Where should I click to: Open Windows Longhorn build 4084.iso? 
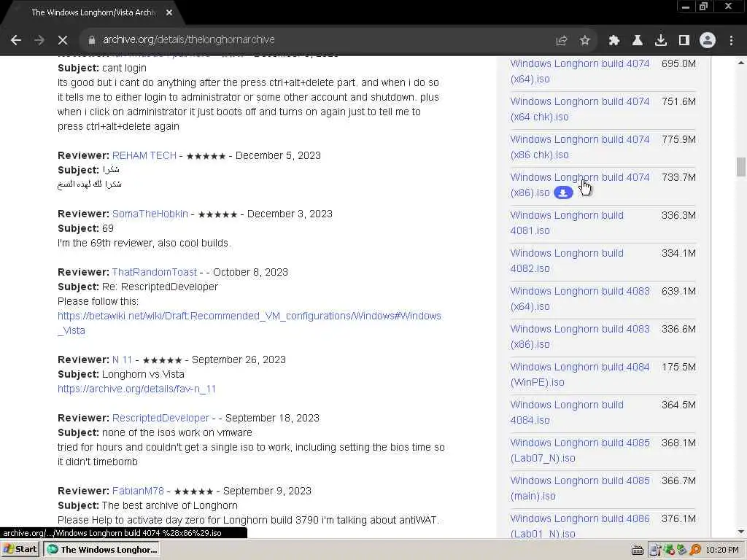tap(567, 413)
